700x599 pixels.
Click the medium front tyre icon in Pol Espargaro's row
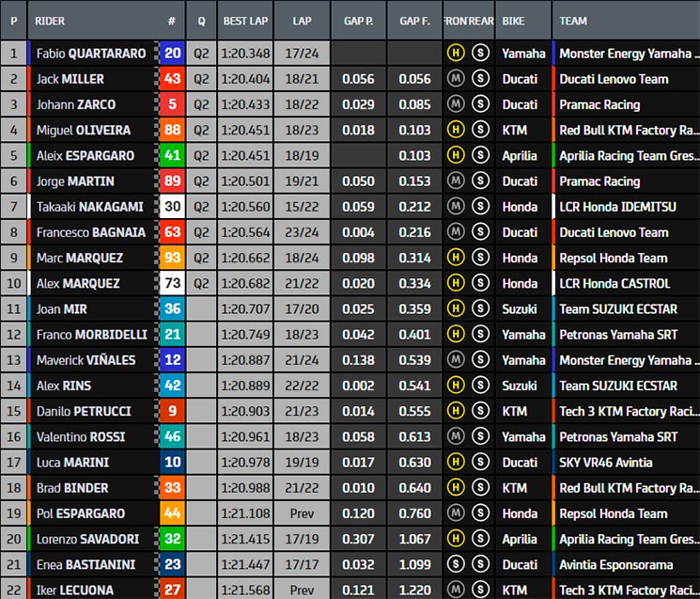pyautogui.click(x=456, y=512)
